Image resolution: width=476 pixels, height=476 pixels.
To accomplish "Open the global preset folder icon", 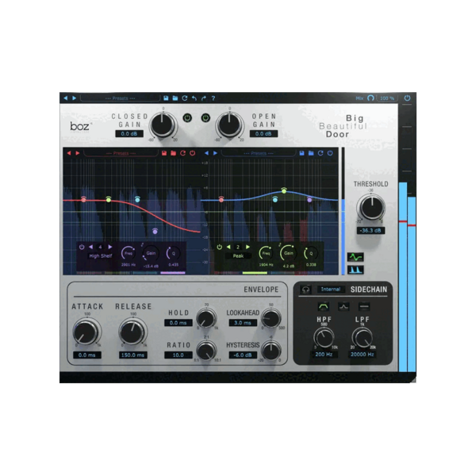I will click(x=175, y=98).
